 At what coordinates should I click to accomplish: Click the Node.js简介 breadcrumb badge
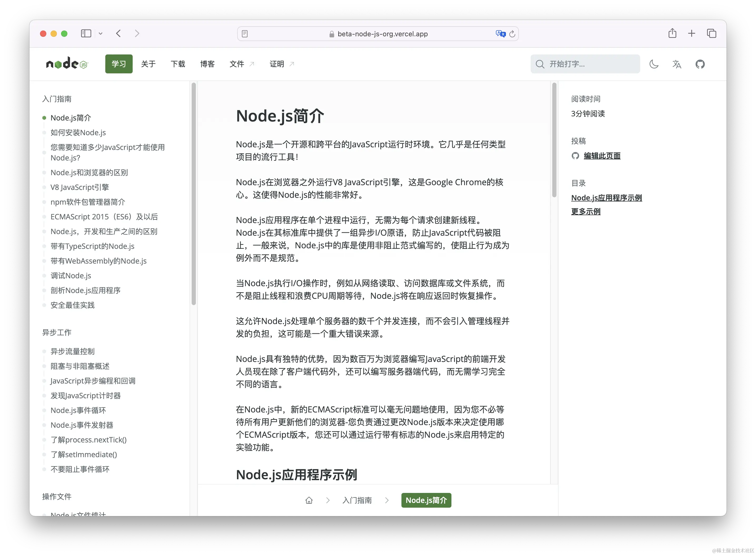(x=426, y=501)
